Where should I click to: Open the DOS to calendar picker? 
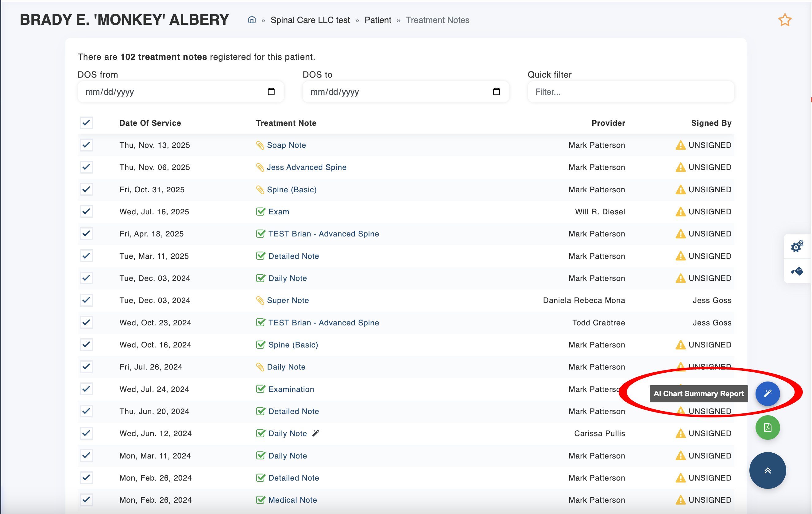point(496,92)
